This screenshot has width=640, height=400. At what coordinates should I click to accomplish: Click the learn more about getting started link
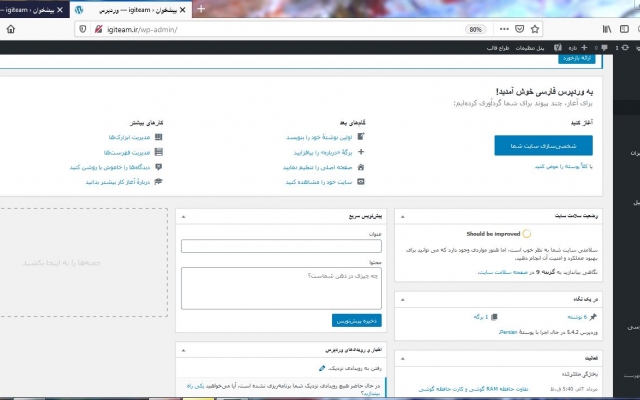(118, 182)
